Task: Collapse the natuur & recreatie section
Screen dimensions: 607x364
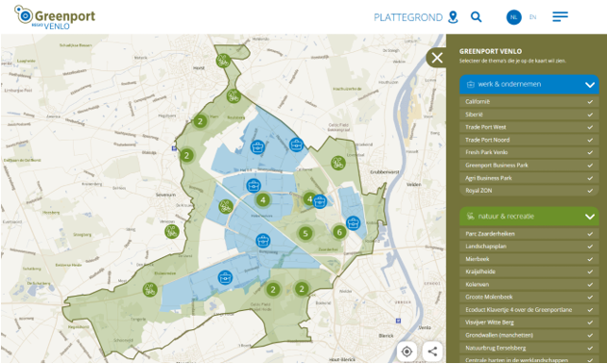Action: point(529,217)
